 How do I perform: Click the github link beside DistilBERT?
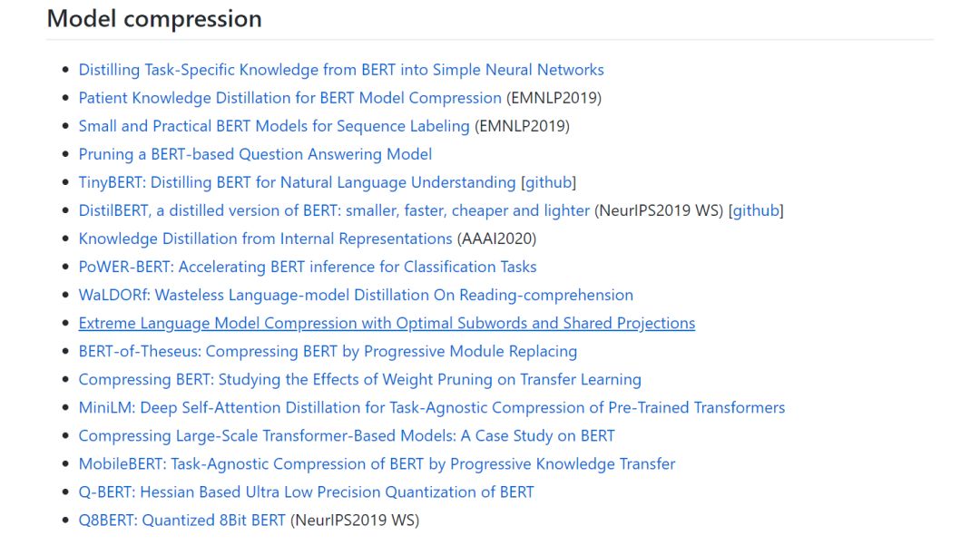click(757, 210)
